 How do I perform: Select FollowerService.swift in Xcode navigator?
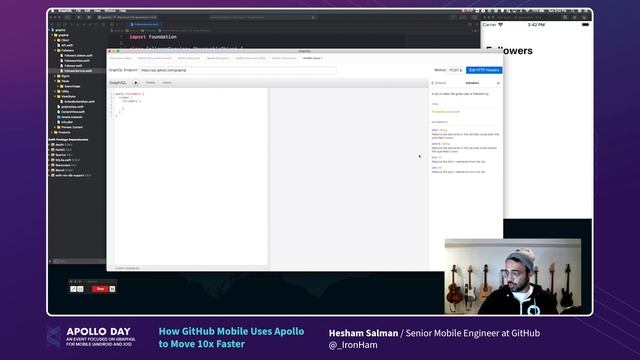tap(78, 71)
